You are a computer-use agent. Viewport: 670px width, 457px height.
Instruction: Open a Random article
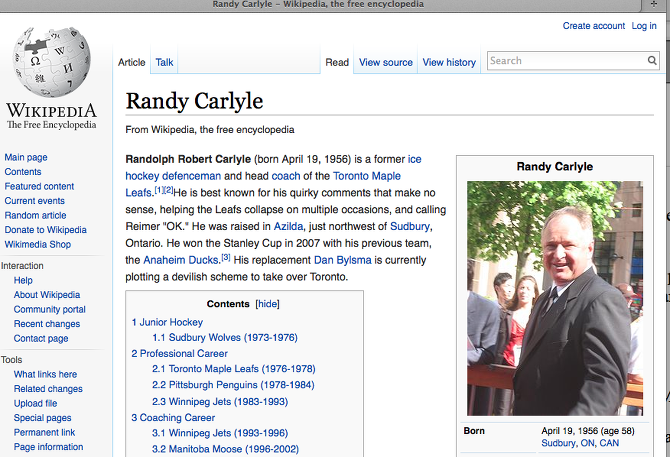35,215
